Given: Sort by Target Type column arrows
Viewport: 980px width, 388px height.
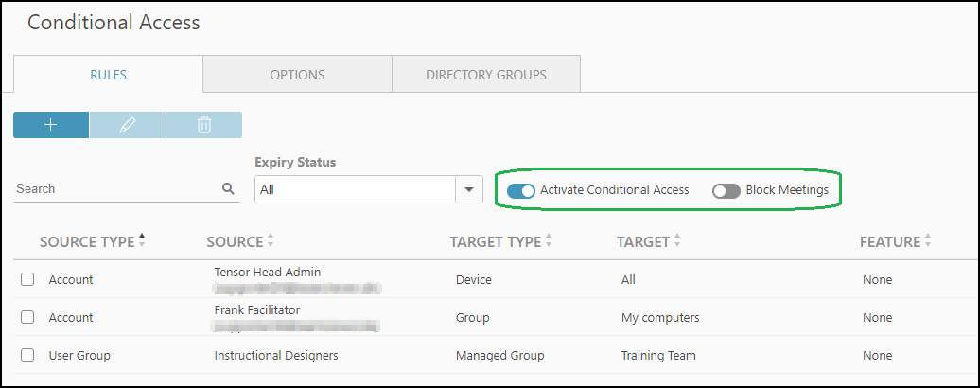Looking at the screenshot, I should coord(548,241).
